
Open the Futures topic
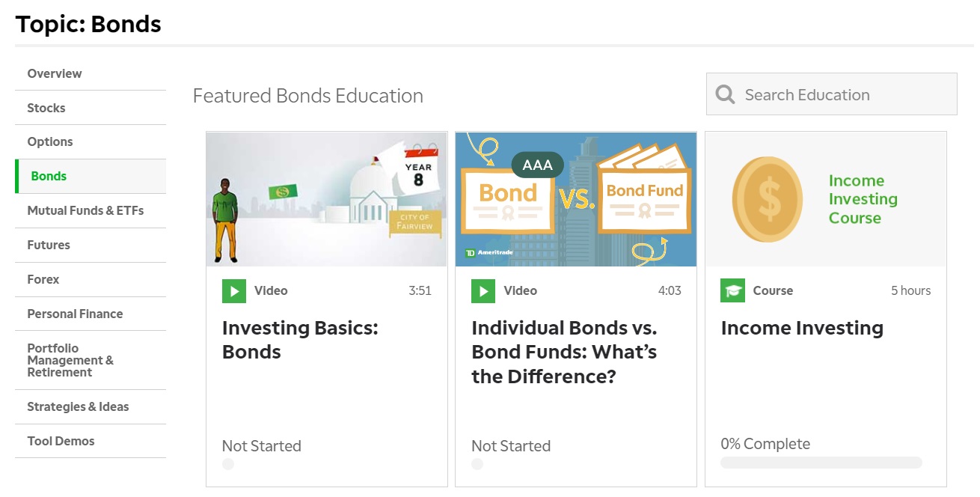coord(49,245)
